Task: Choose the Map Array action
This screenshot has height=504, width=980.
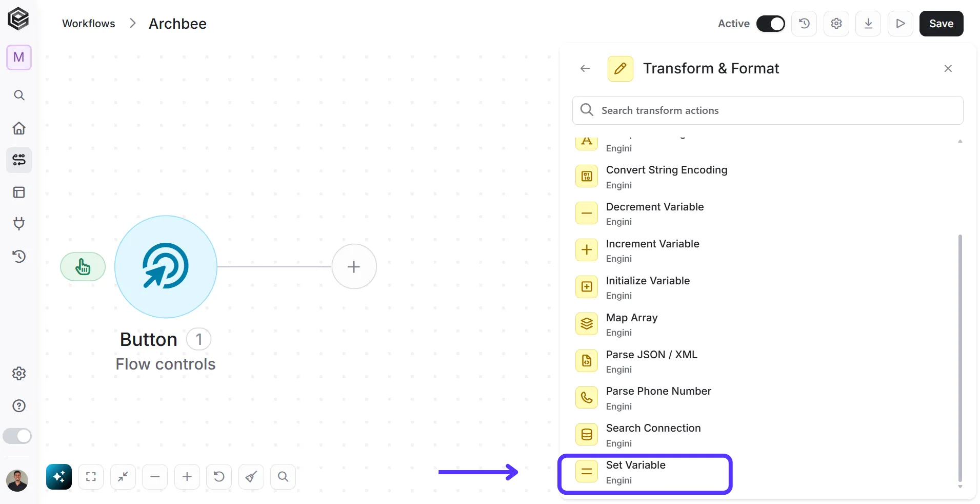Action: pos(764,324)
